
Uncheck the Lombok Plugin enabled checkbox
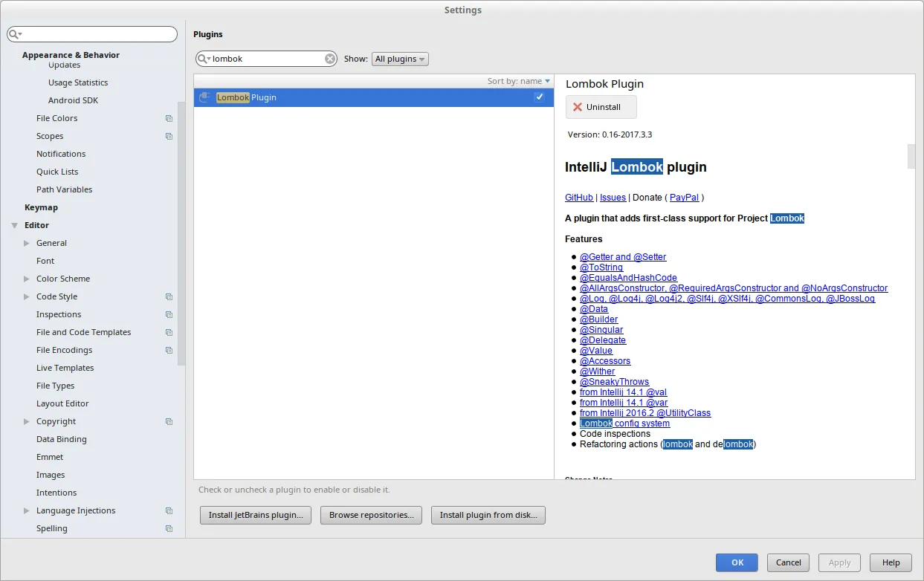click(x=539, y=97)
